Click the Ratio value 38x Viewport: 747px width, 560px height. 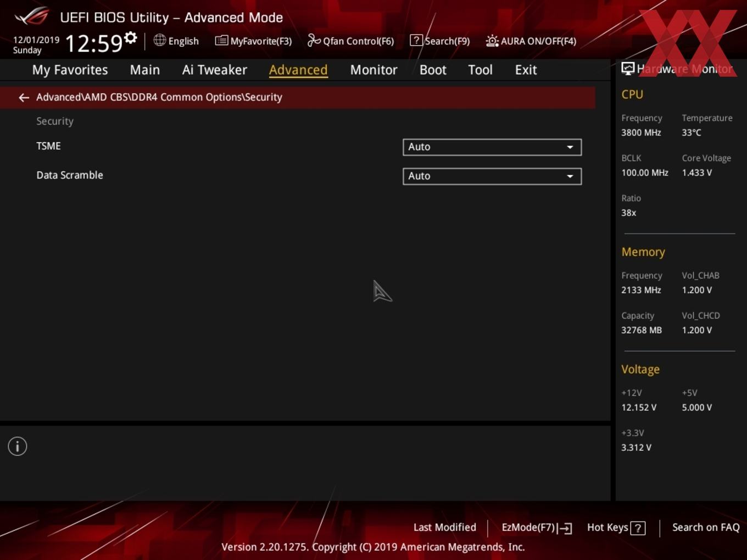[629, 212]
